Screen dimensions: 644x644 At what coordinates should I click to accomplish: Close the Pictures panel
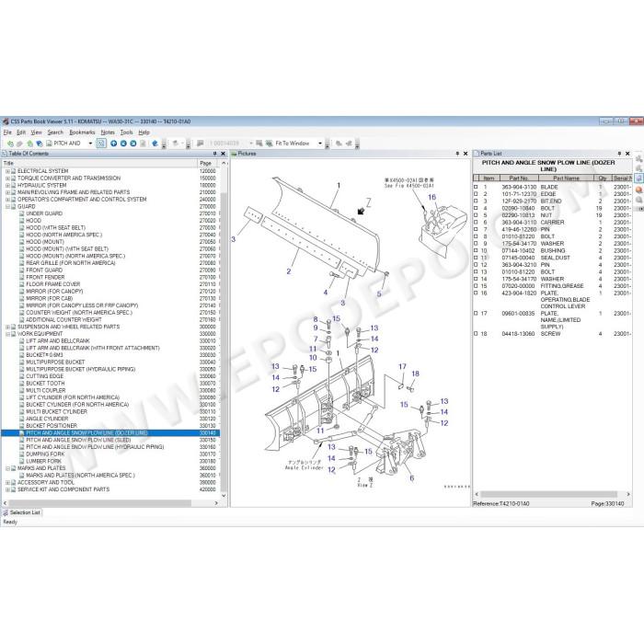tap(466, 154)
